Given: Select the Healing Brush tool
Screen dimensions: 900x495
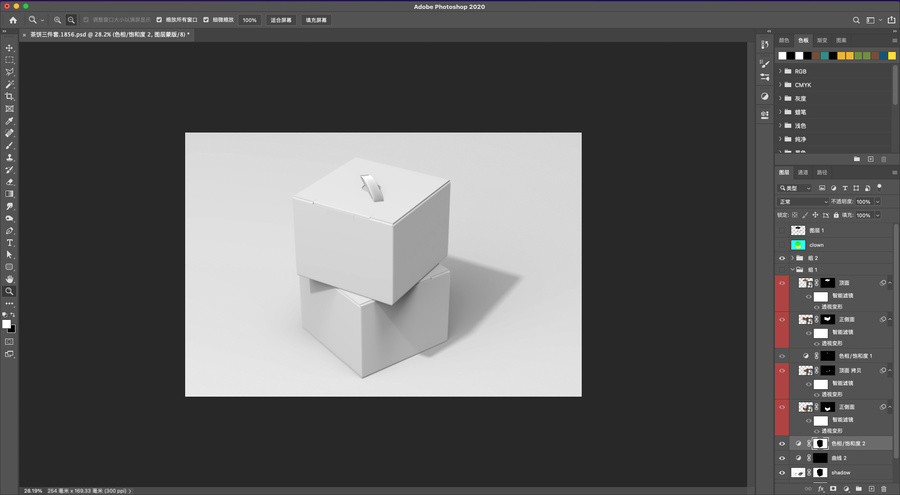Looking at the screenshot, I should point(9,133).
